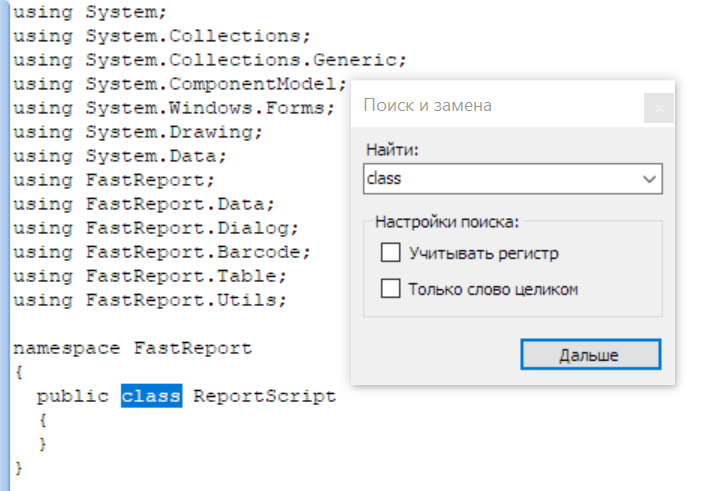Click the Настройки поиска group label
Viewport: 721px width, 491px height.
[447, 222]
